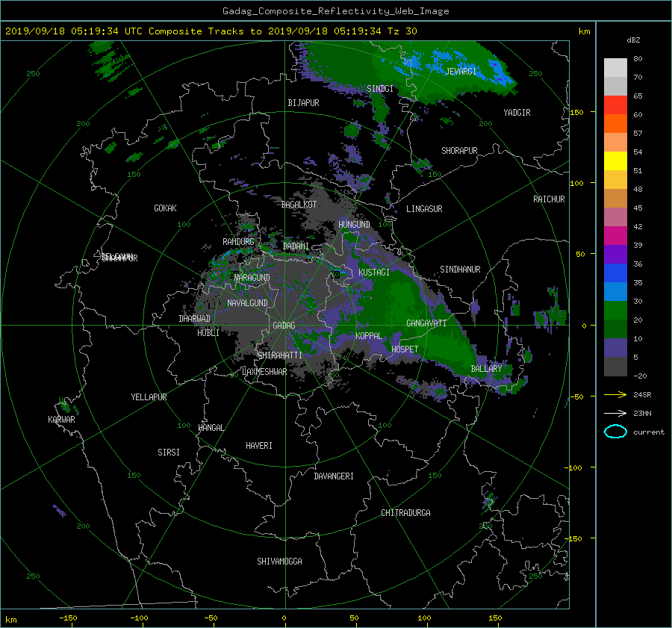Click the magenta 42 dBZ legend swatch

[615, 235]
